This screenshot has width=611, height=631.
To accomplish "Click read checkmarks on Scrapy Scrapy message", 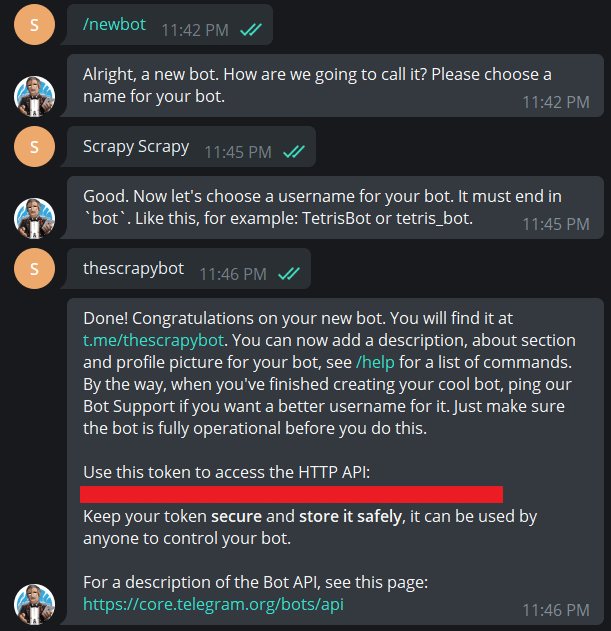I will [294, 152].
